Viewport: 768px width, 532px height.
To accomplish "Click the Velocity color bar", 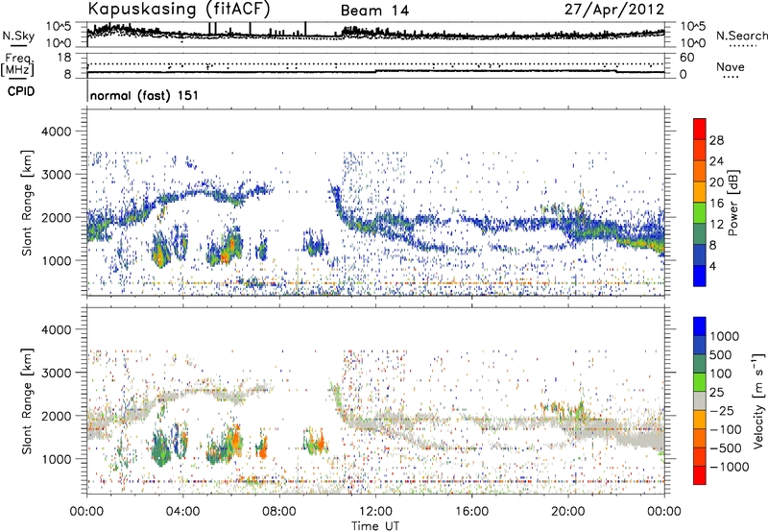I will (700, 400).
